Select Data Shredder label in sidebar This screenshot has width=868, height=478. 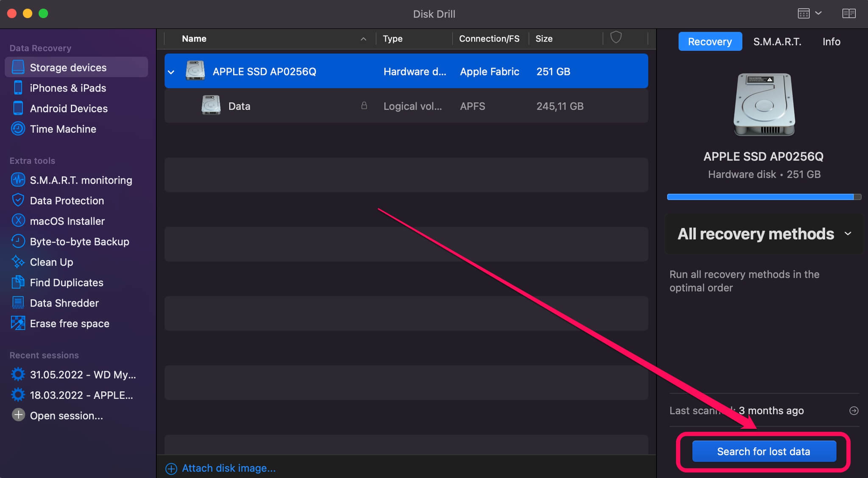64,303
